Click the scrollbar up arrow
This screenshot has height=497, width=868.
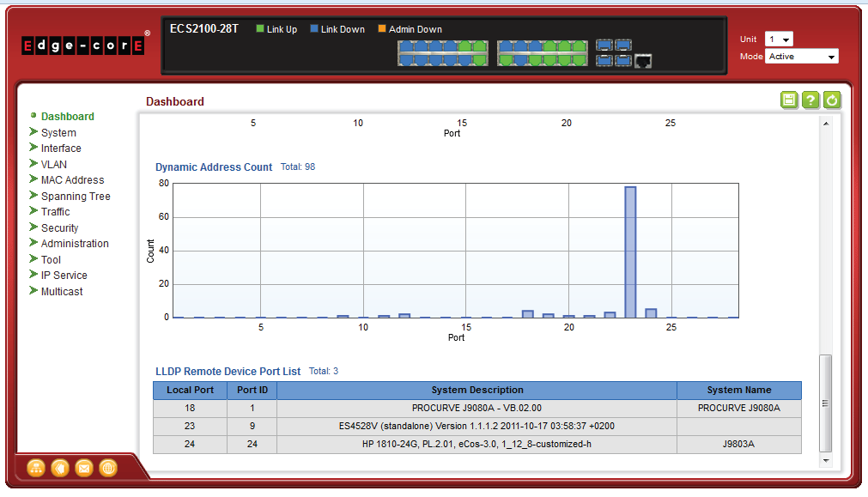click(x=825, y=124)
